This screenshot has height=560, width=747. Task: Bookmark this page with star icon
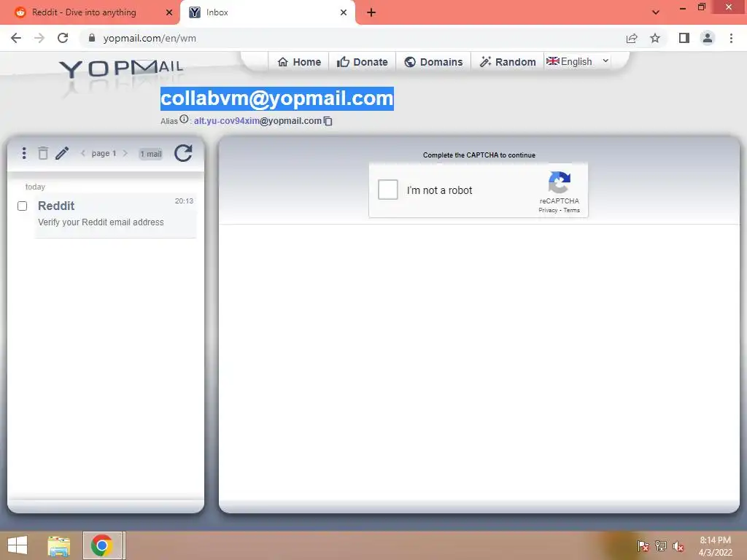pos(656,38)
